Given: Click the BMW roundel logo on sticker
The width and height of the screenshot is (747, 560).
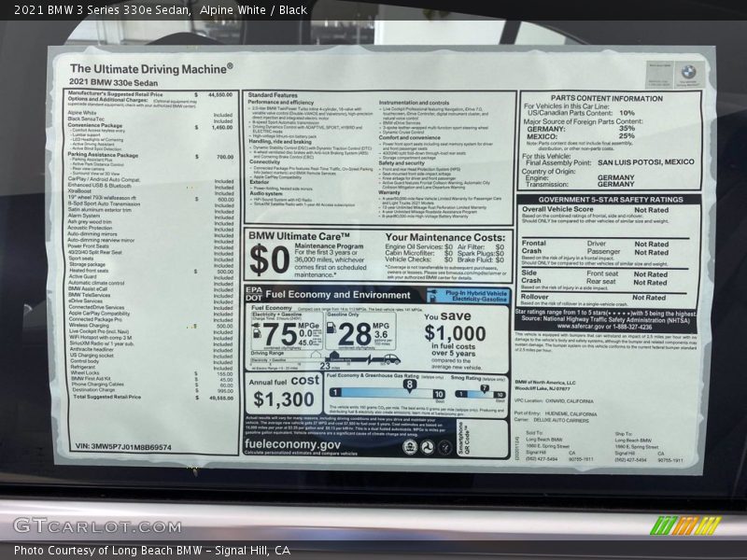Looking at the screenshot, I should (x=688, y=73).
